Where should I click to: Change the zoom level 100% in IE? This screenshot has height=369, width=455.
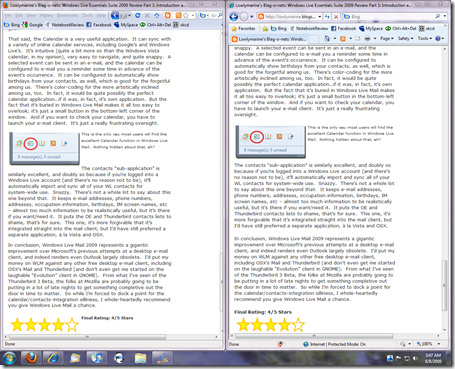428,344
